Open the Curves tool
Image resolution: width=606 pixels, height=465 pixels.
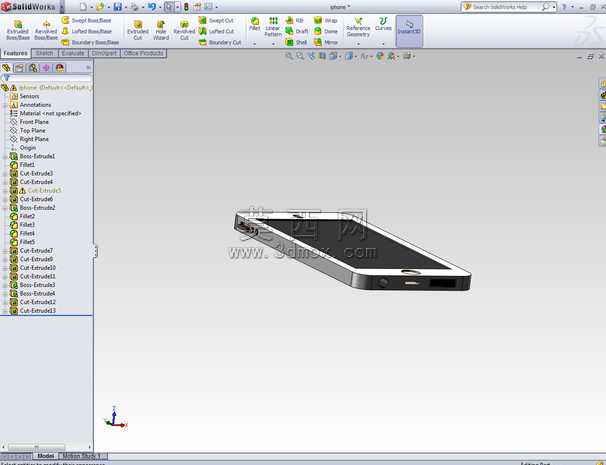pos(383,24)
